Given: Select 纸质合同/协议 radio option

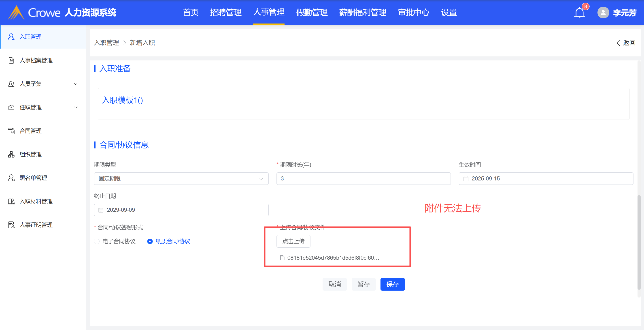Looking at the screenshot, I should pos(150,241).
